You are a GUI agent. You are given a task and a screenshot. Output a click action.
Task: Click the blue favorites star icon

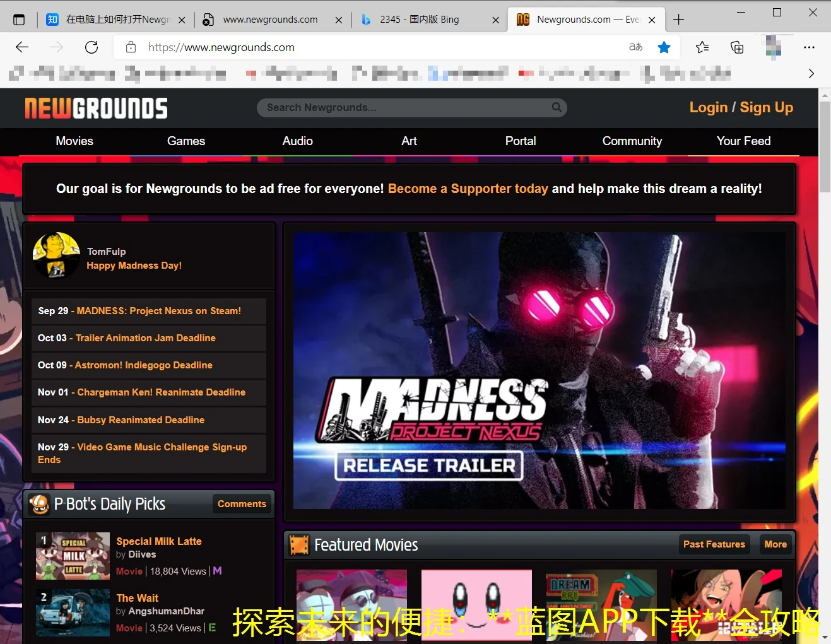664,47
